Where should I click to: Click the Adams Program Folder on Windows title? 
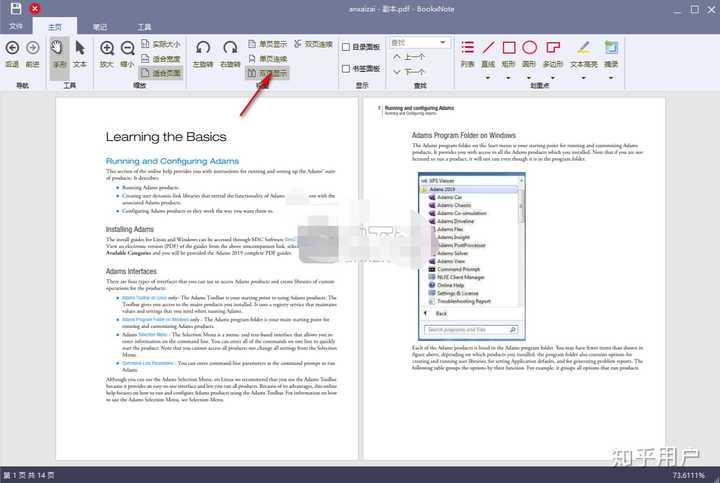[464, 135]
